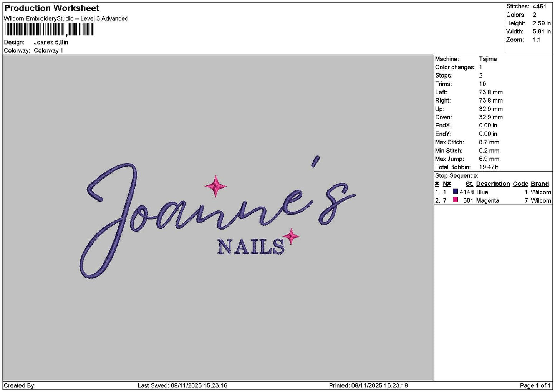Click the upper magenta star above Joanne's
The width and height of the screenshot is (555, 392).
pyautogui.click(x=215, y=186)
